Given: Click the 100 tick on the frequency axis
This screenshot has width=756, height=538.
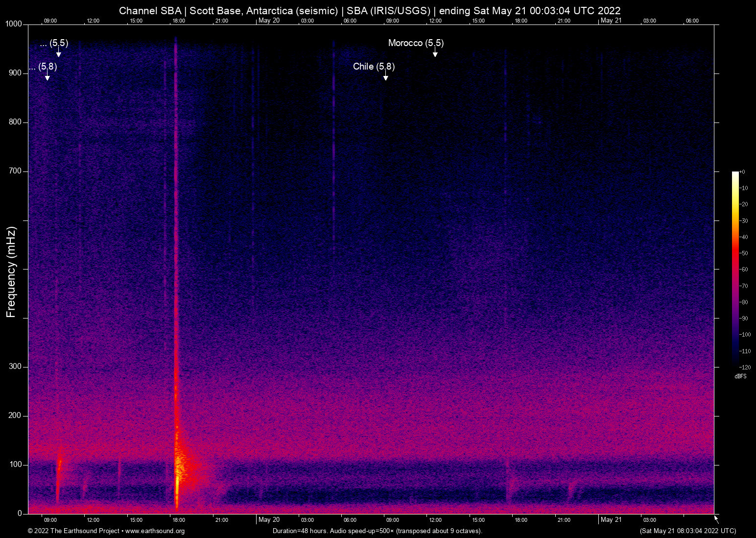Looking at the screenshot, I should point(16,465).
